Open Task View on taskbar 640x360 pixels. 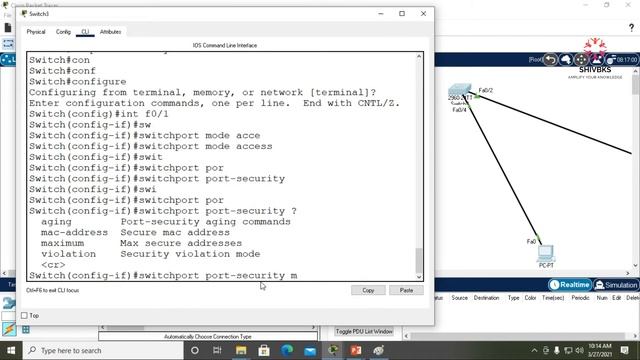[217, 350]
